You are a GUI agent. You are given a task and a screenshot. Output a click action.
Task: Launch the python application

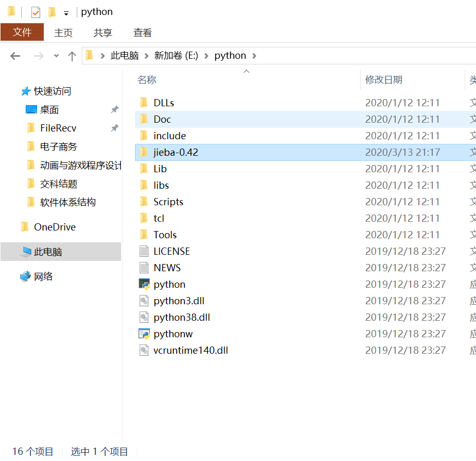coord(169,284)
